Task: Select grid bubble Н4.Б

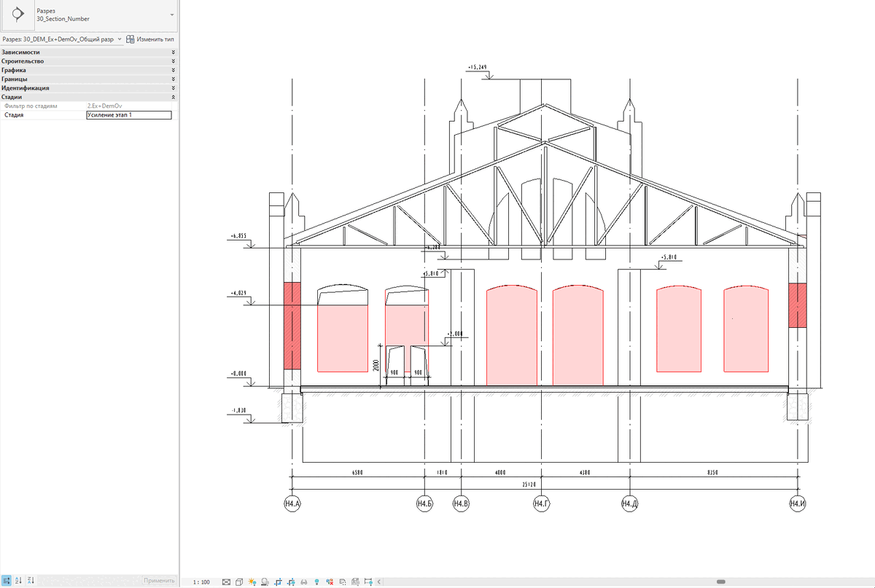Action: click(424, 503)
